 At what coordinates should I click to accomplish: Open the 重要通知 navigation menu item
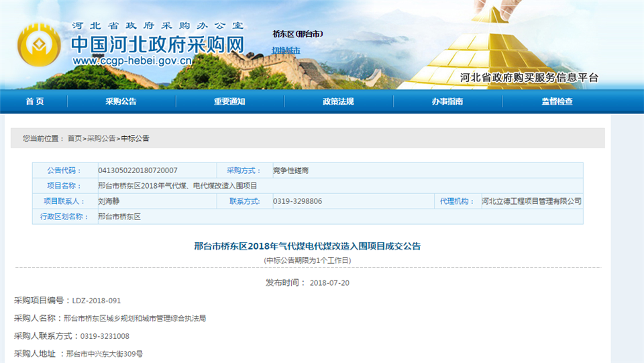point(229,101)
